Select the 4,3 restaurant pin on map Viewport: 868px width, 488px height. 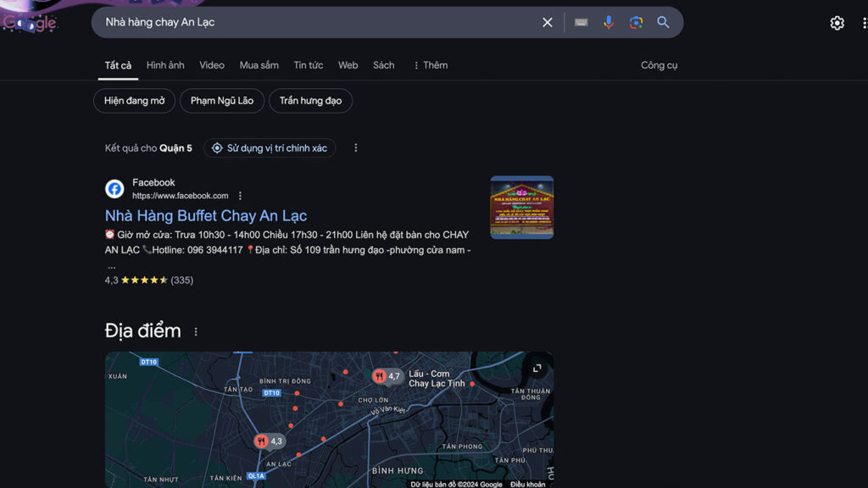pos(269,441)
